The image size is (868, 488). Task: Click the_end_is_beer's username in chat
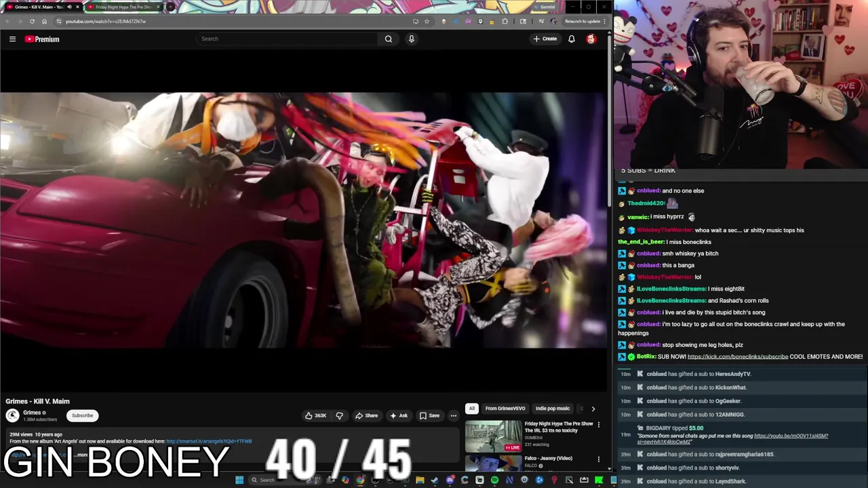point(641,242)
